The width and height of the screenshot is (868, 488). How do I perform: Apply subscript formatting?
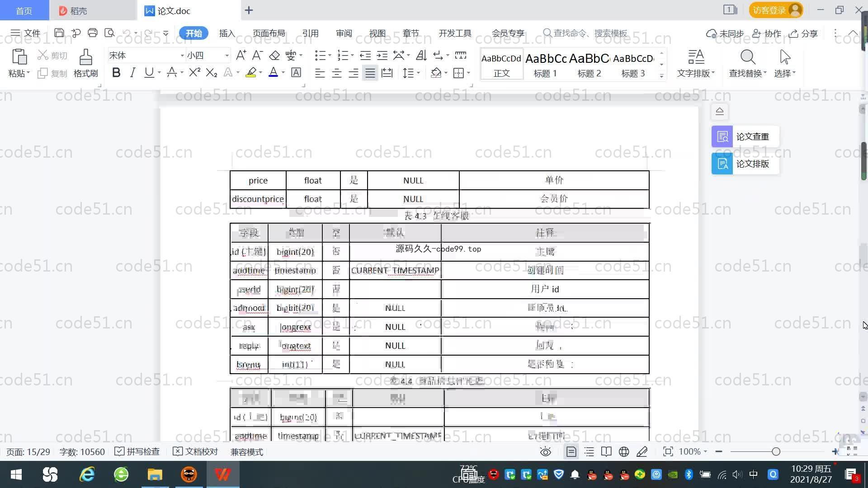tap(212, 72)
